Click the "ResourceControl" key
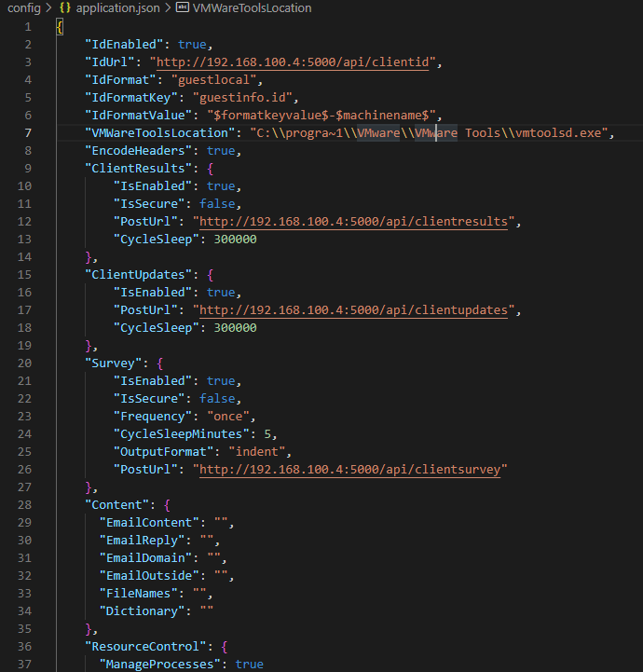This screenshot has height=672, width=643. (x=145, y=646)
